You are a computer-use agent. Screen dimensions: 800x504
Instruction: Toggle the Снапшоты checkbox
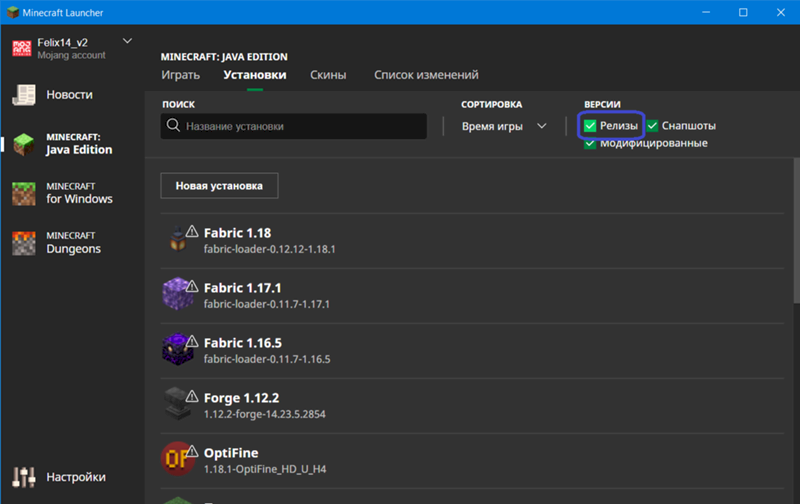coord(652,126)
